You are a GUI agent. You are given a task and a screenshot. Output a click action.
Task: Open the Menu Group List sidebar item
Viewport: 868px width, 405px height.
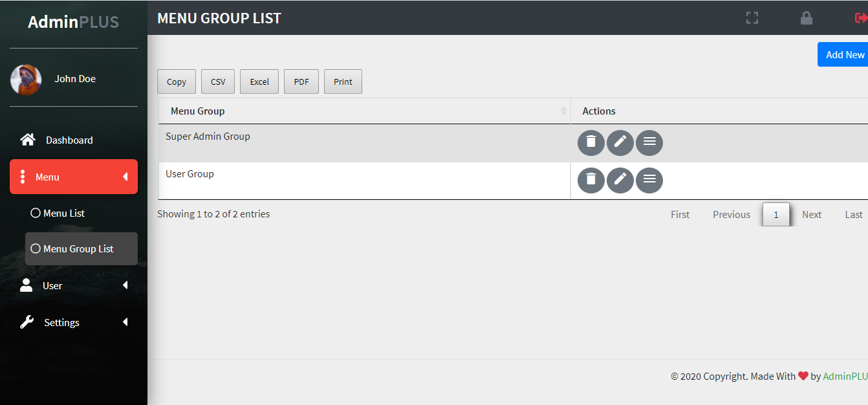76,248
